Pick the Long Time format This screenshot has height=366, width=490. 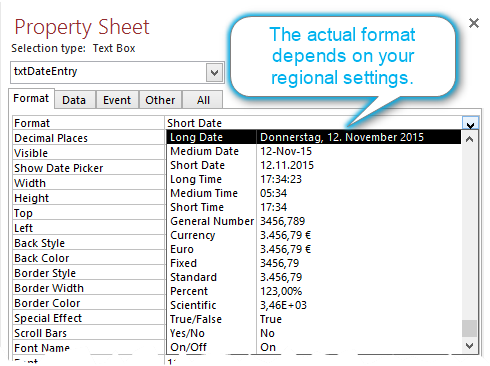(314, 179)
